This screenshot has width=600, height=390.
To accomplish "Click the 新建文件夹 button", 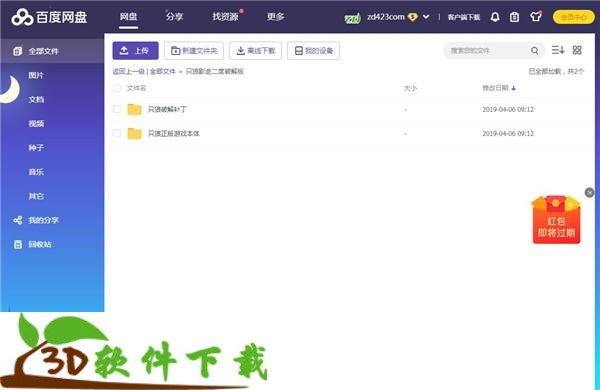I will pos(194,51).
